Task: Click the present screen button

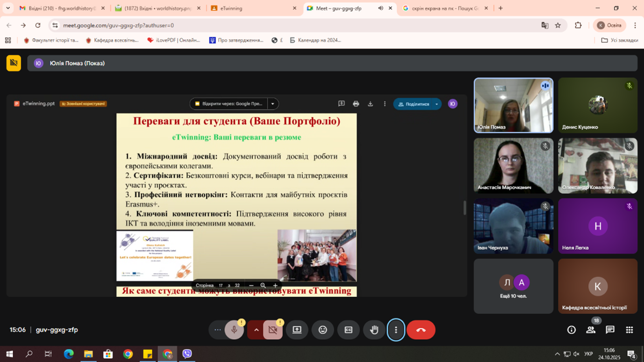Action: [297, 330]
